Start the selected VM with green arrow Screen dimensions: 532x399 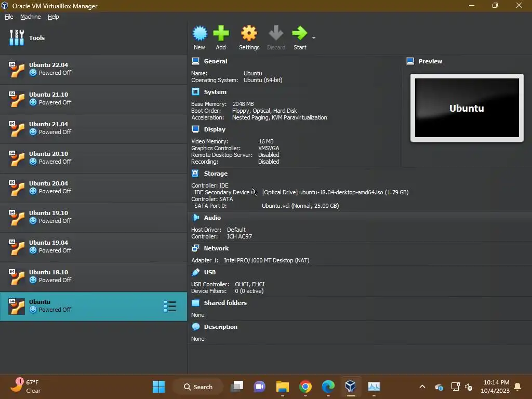pyautogui.click(x=300, y=33)
